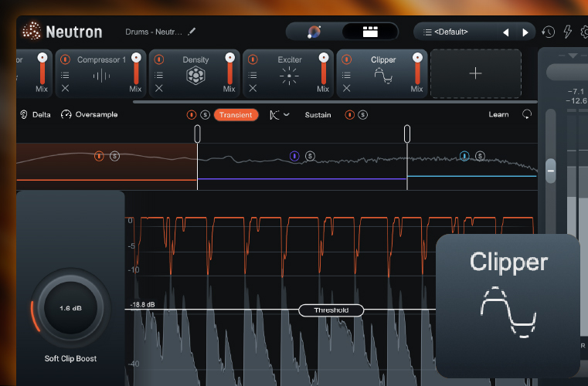Toggle Compressor 1 module power
The width and height of the screenshot is (588, 386).
pos(65,59)
